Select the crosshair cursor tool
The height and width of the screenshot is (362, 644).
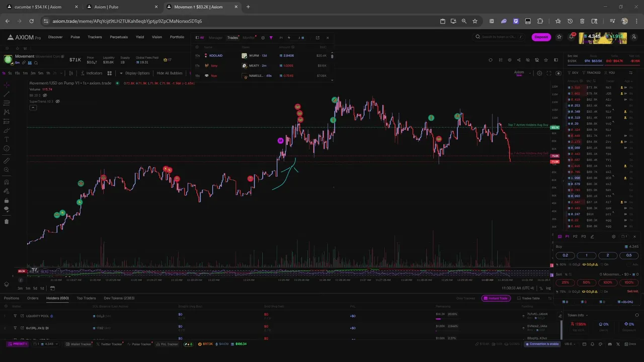coord(6,85)
